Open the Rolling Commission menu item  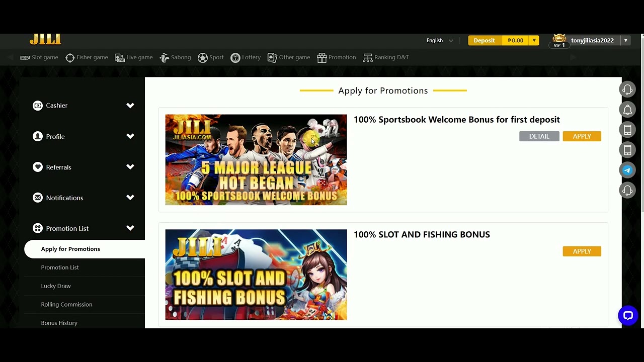[85, 305]
